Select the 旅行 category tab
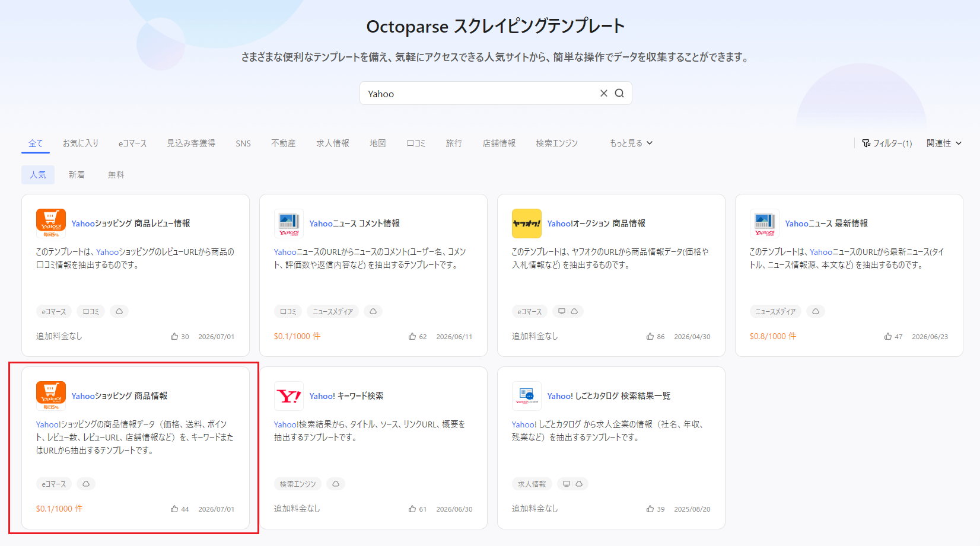This screenshot has width=980, height=546. click(x=454, y=143)
